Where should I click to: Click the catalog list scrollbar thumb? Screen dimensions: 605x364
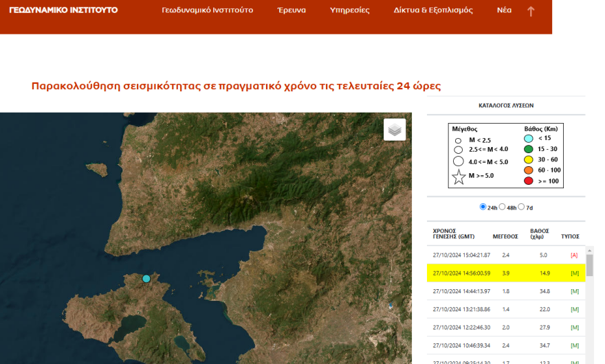click(x=590, y=265)
